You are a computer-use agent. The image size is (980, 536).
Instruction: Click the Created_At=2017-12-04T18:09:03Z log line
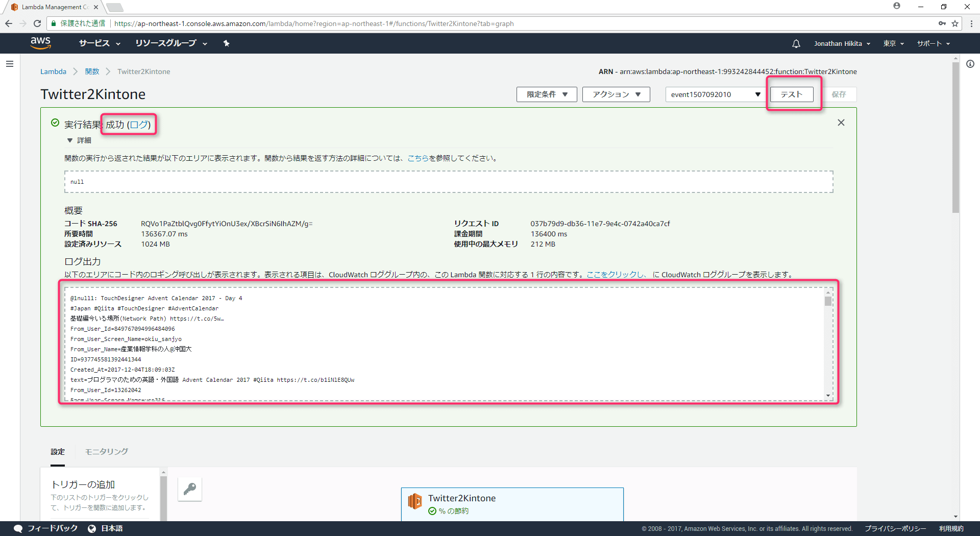tap(122, 370)
